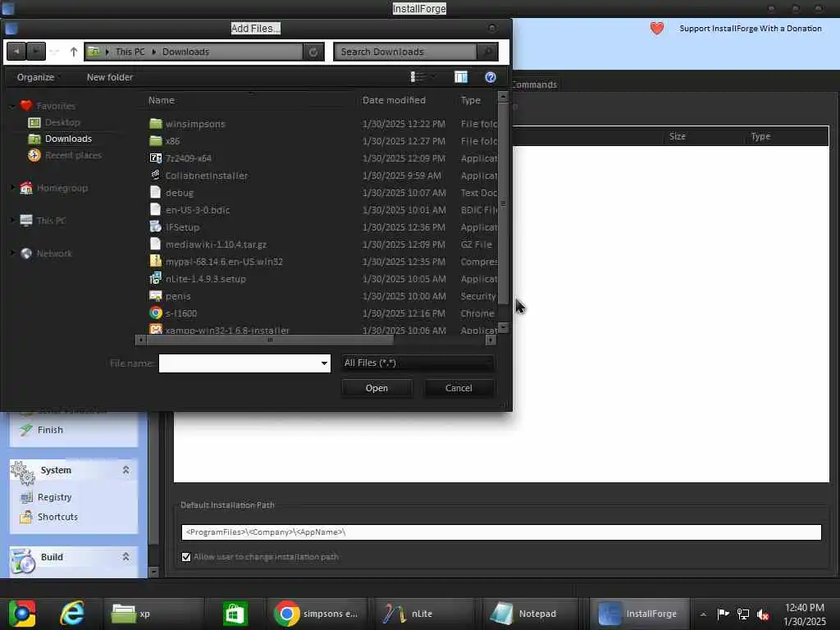Click the Cancel button
840x630 pixels.
pos(459,388)
